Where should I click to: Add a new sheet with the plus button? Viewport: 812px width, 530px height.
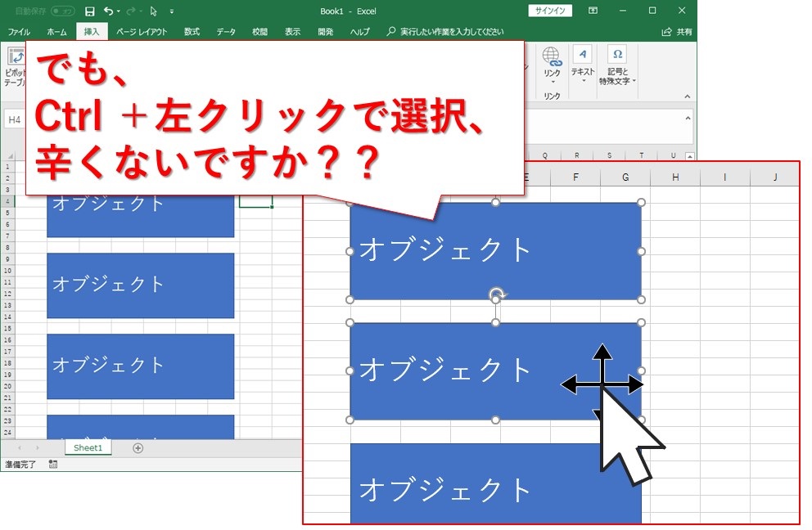[137, 447]
